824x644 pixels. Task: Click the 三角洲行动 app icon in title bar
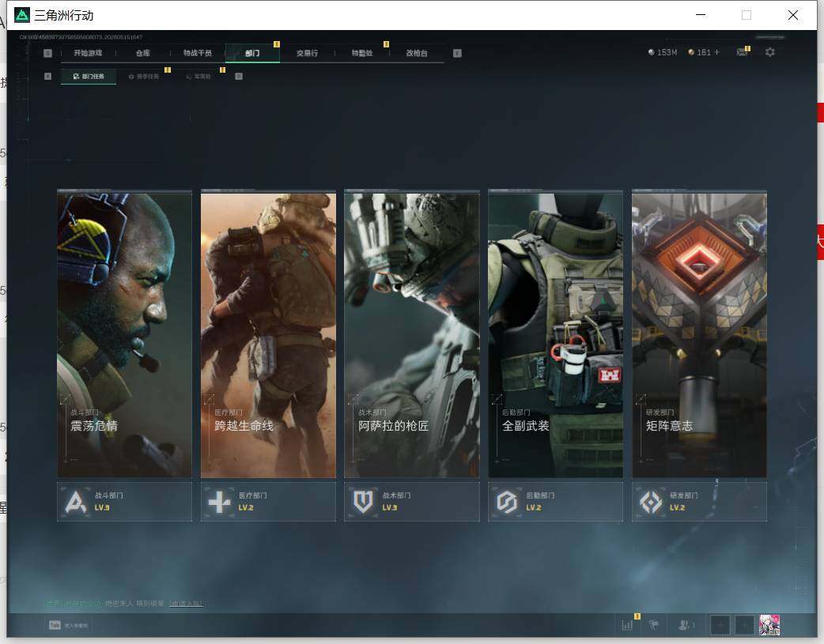point(22,15)
